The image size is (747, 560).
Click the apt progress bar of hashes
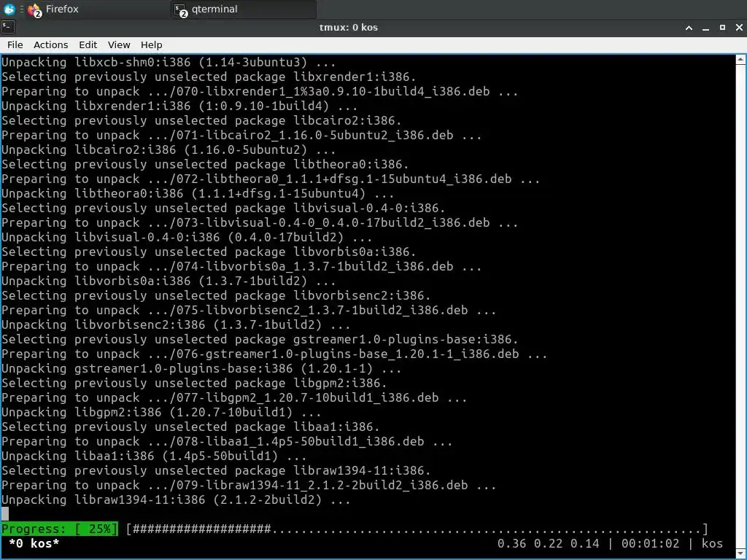[417, 529]
